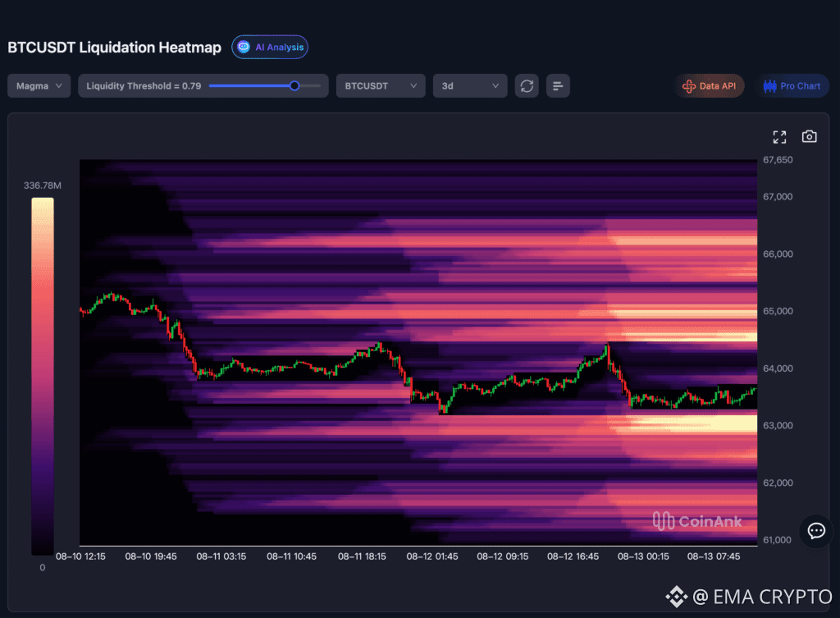Click the 08-13 07:45 time label
The height and width of the screenshot is (618, 840).
714,556
